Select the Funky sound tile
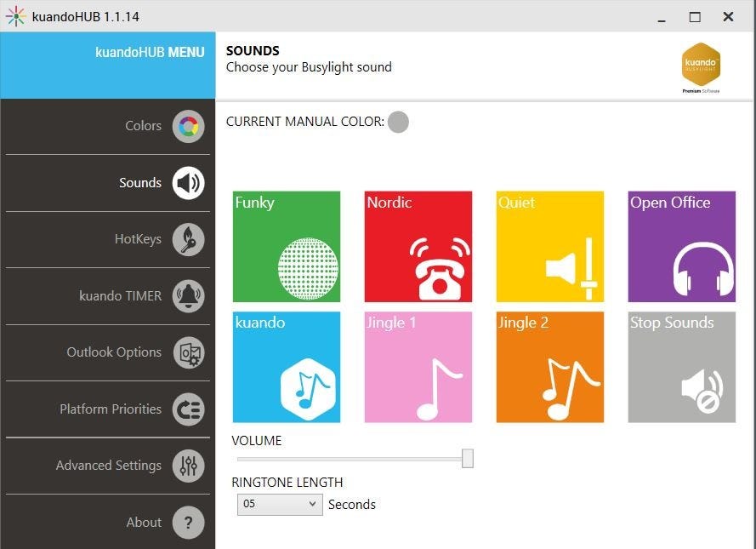756x549 pixels. coord(287,247)
